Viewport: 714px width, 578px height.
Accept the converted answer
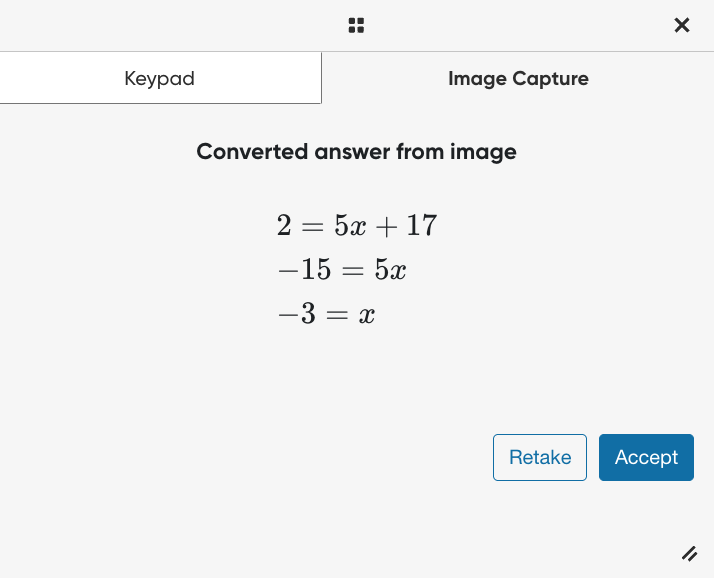(x=646, y=457)
